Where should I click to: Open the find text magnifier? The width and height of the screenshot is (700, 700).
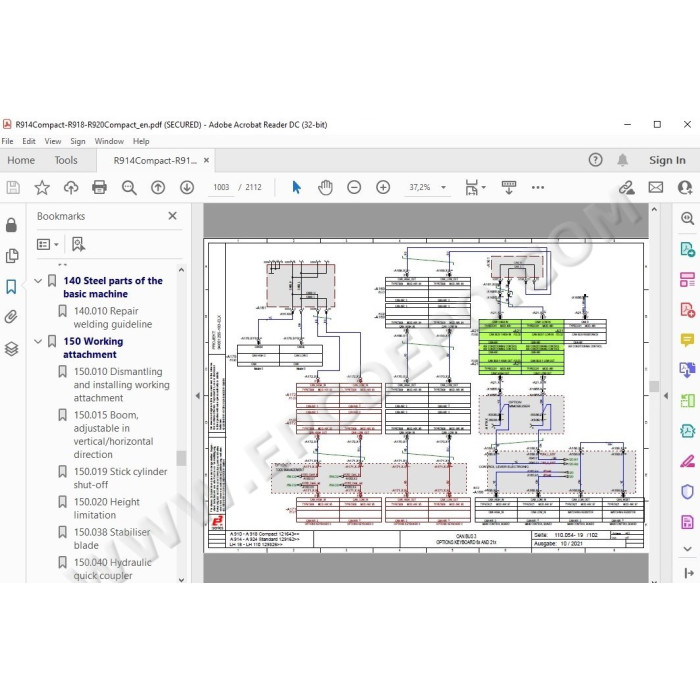[129, 188]
